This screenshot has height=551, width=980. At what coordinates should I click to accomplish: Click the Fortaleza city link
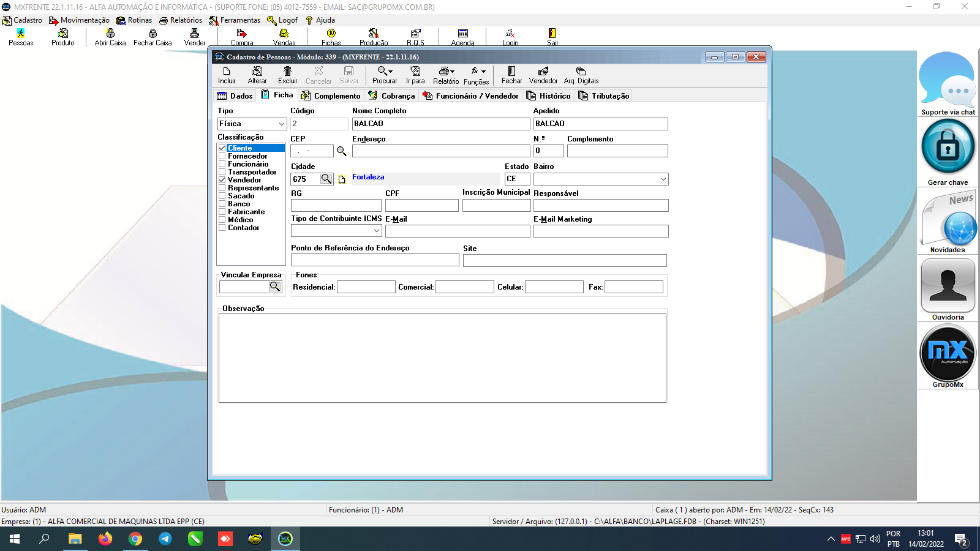(x=368, y=177)
